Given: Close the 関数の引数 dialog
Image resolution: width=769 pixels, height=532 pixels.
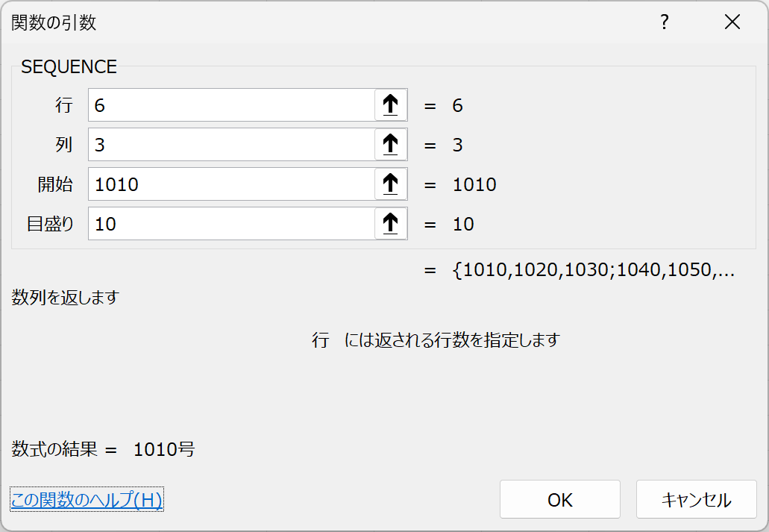Looking at the screenshot, I should click(732, 22).
